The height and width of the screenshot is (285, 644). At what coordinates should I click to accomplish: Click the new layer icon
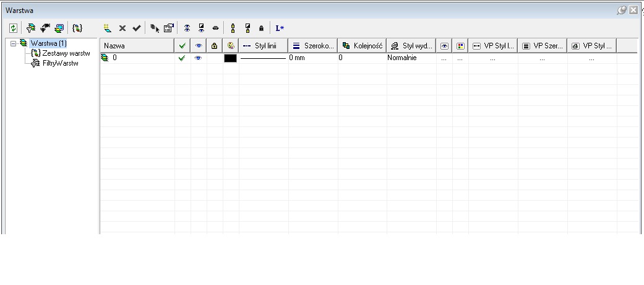[107, 28]
